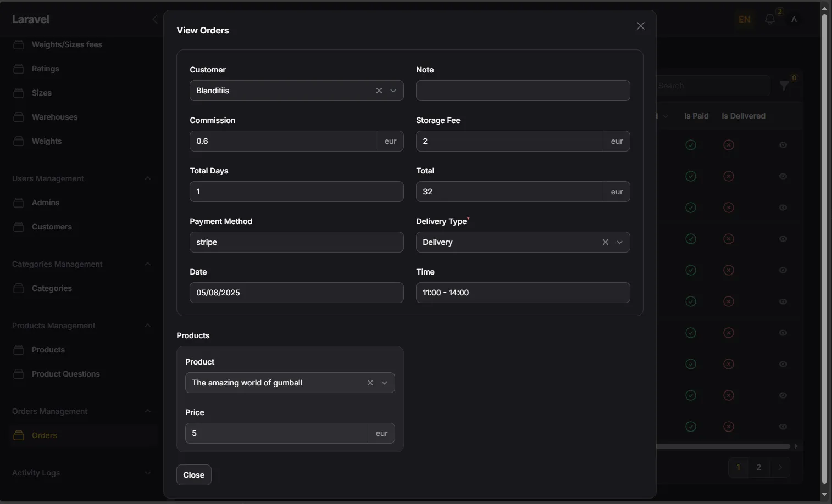
Task: Clear the Blanditiis customer selection
Action: tap(379, 91)
